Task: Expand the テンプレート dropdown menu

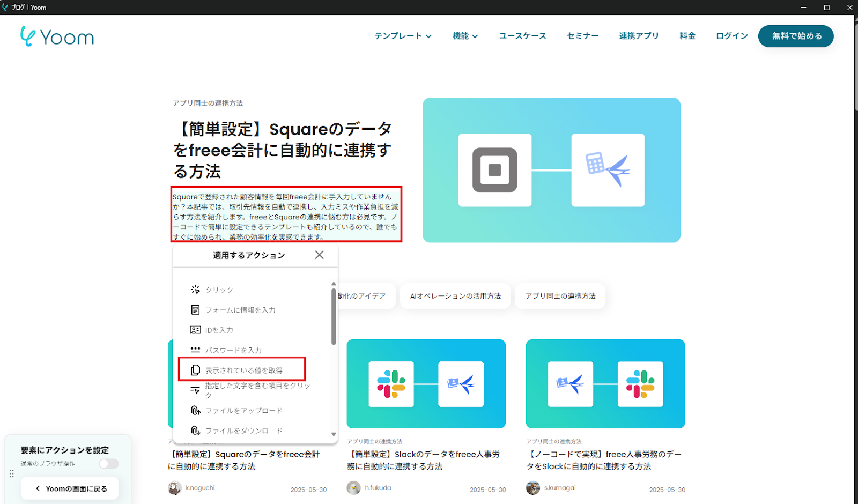Action: (403, 36)
